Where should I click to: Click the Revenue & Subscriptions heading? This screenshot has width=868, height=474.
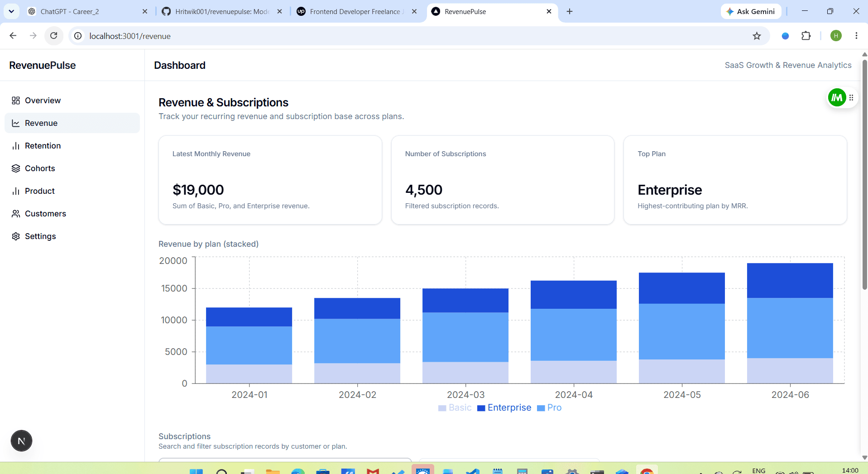[223, 102]
